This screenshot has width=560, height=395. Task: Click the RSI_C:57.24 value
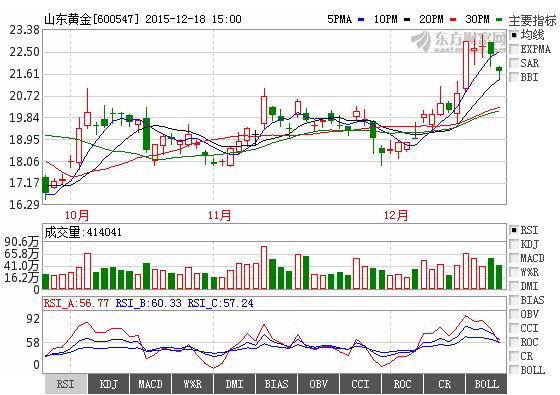coord(221,303)
